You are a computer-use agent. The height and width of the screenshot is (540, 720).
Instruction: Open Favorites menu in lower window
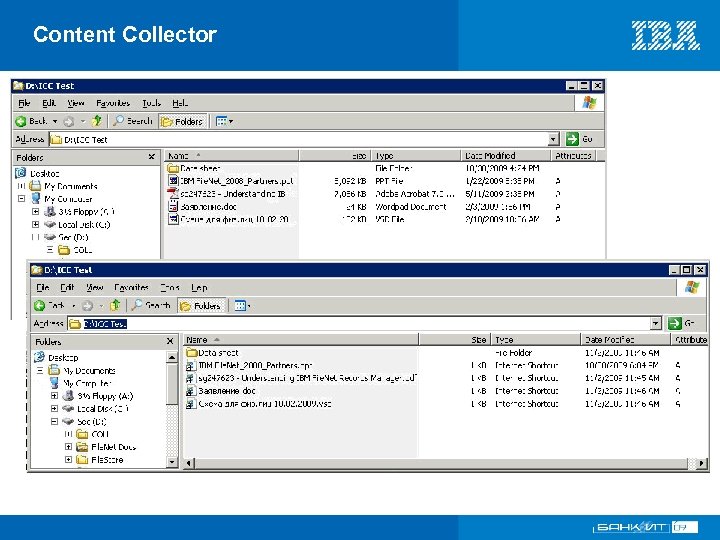pyautogui.click(x=131, y=287)
